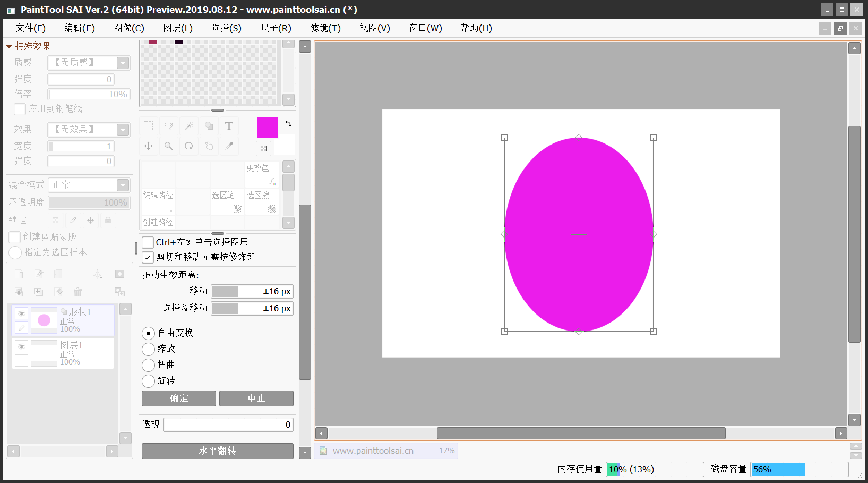
Task: Select the Lasso selection tool
Action: [168, 126]
